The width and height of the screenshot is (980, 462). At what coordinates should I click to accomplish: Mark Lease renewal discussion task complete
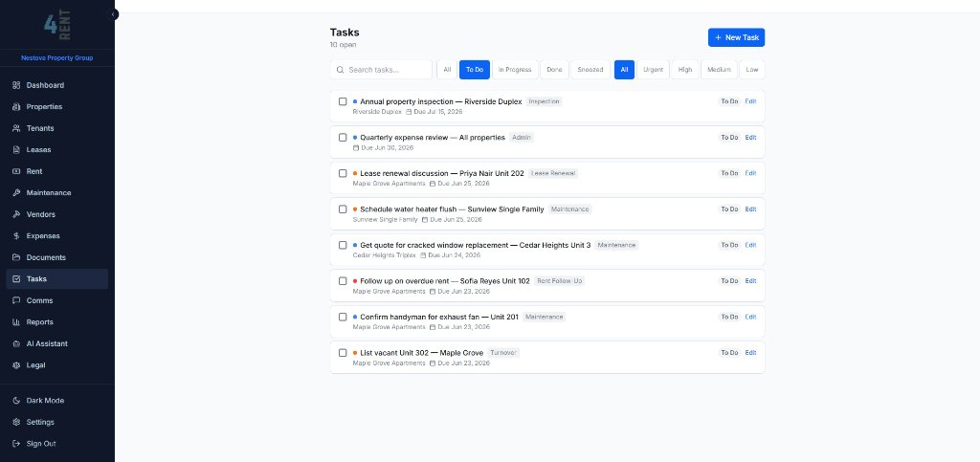coord(343,173)
